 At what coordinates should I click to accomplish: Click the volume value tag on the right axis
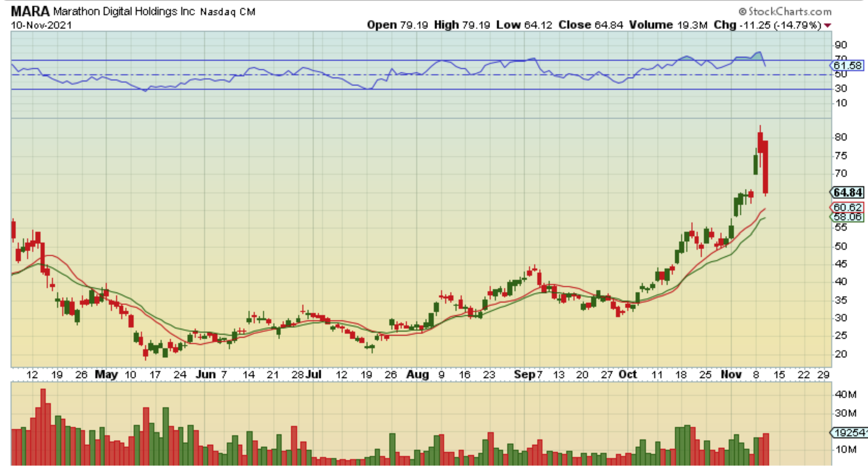(x=849, y=432)
